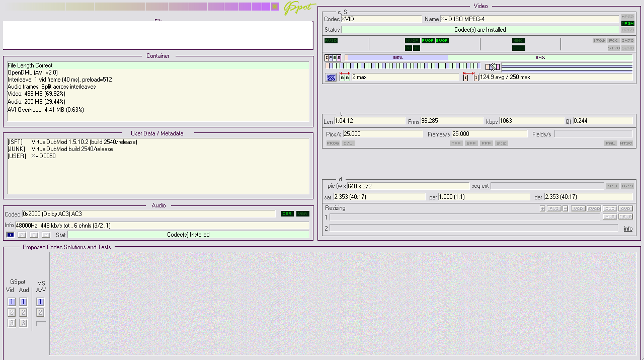This screenshot has width=644, height=360.
Task: Click the TFF field order indicator
Action: click(x=456, y=143)
